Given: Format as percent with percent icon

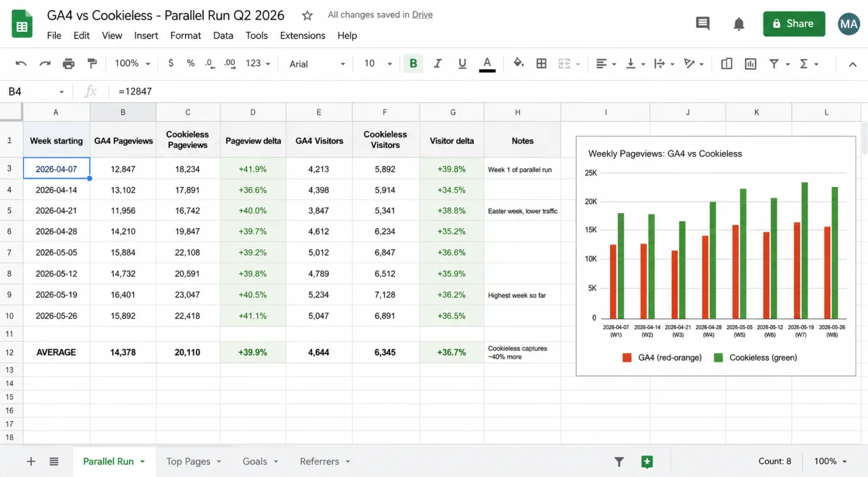Looking at the screenshot, I should tap(190, 63).
